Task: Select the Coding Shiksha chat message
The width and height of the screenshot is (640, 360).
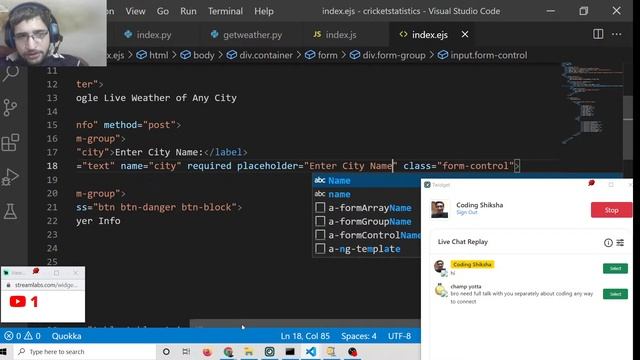Action: pyautogui.click(x=615, y=269)
